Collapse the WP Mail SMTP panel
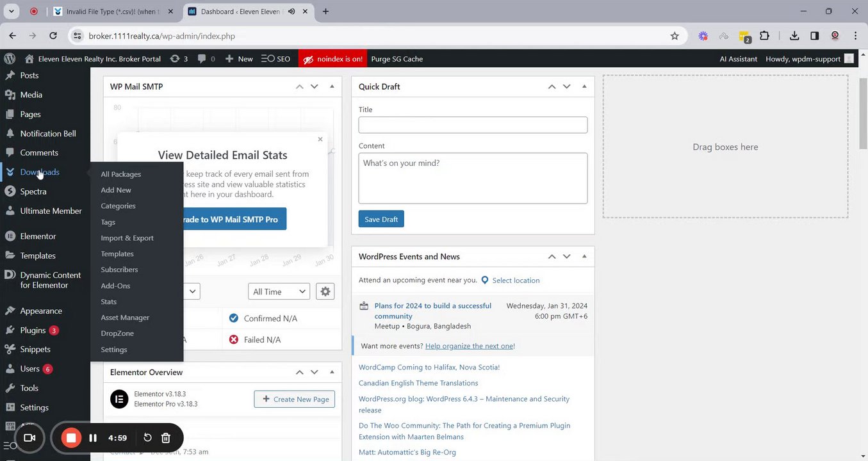Screen dimensions: 868x461 tap(332, 86)
